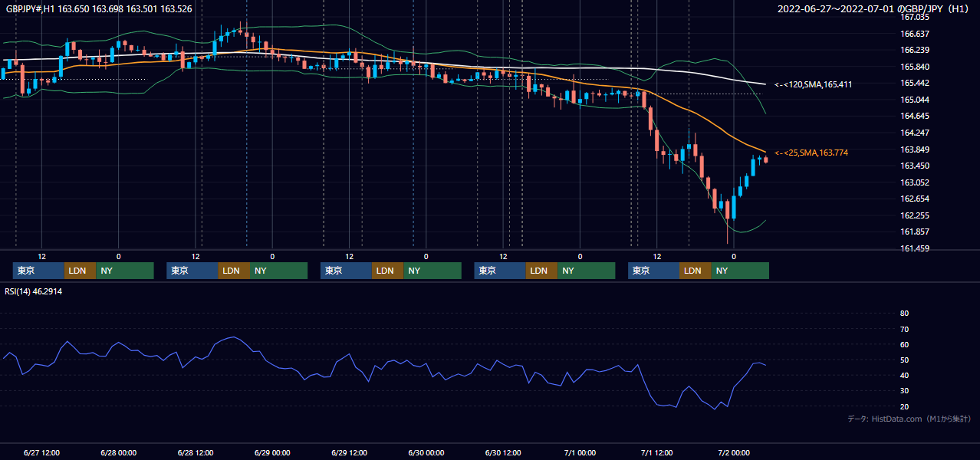Click the 6/30 12:00 time axis label
980x460 pixels.
[x=503, y=453]
